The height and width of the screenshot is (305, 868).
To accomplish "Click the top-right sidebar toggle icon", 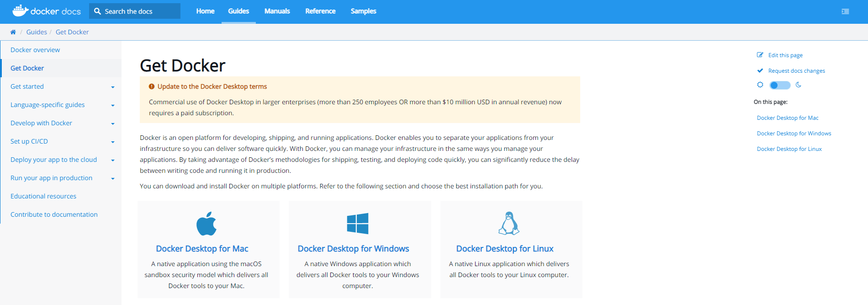I will point(845,11).
